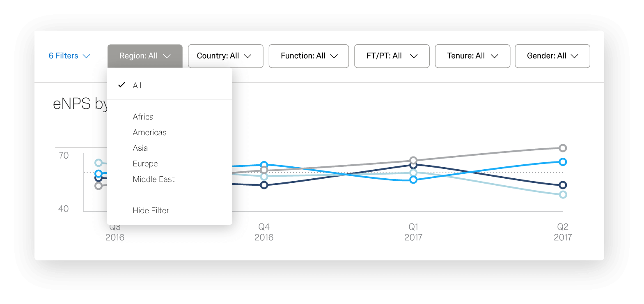Click the Gender filter chevron icon

point(575,56)
